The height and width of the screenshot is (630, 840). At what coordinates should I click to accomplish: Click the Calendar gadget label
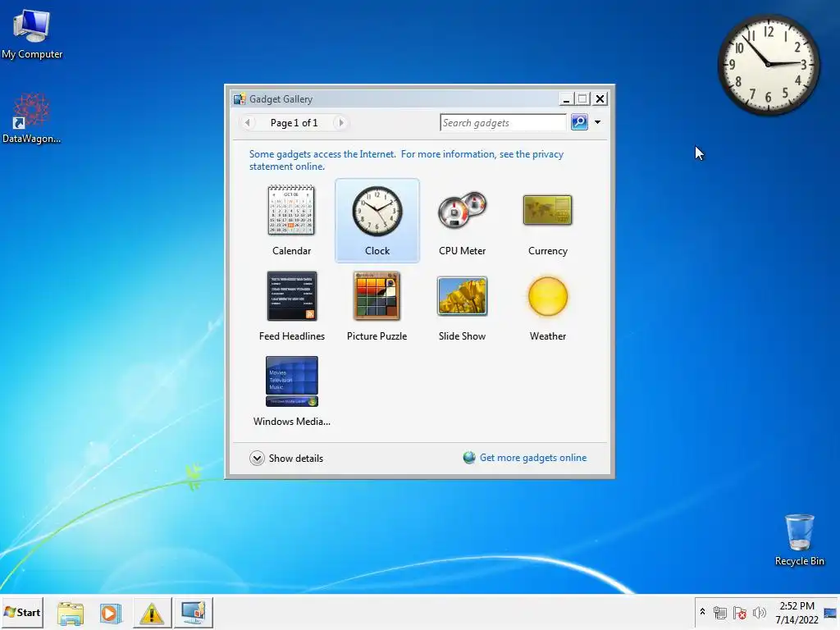[291, 251]
